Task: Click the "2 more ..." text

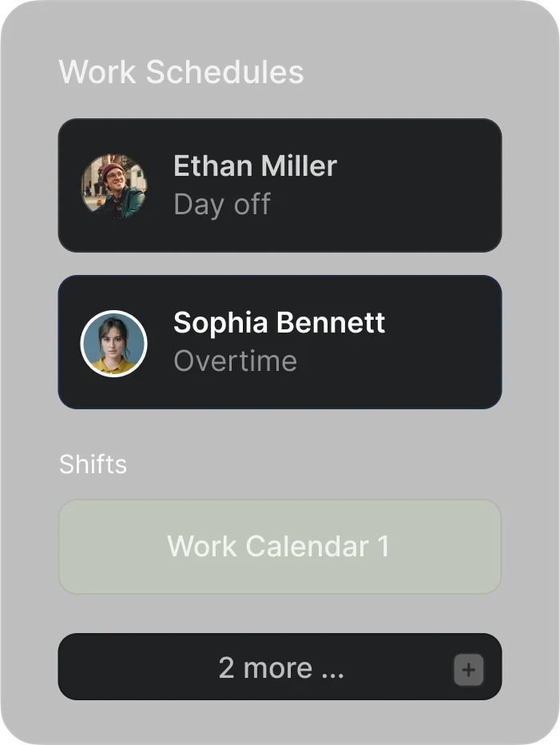Action: [281, 668]
